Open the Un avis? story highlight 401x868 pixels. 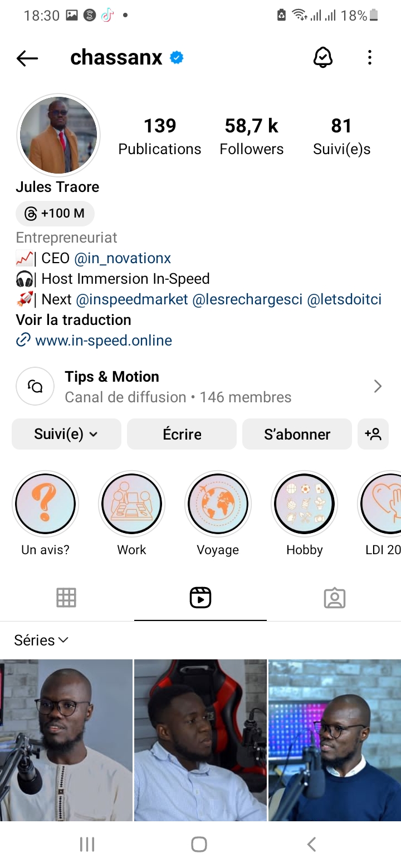[x=45, y=505]
